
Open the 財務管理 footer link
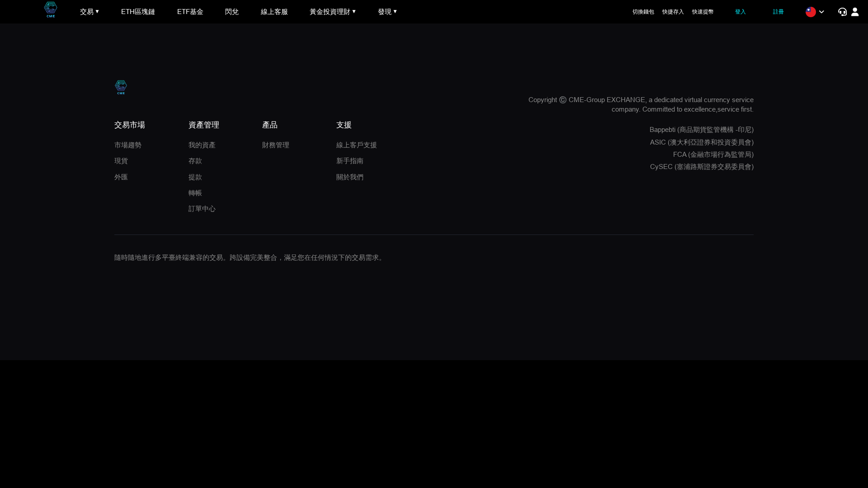[276, 145]
